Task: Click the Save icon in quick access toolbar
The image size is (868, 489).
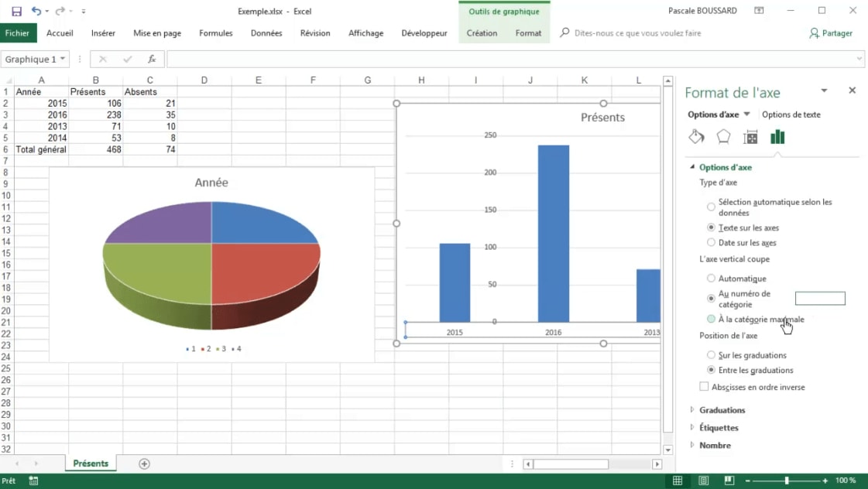Action: pyautogui.click(x=16, y=11)
